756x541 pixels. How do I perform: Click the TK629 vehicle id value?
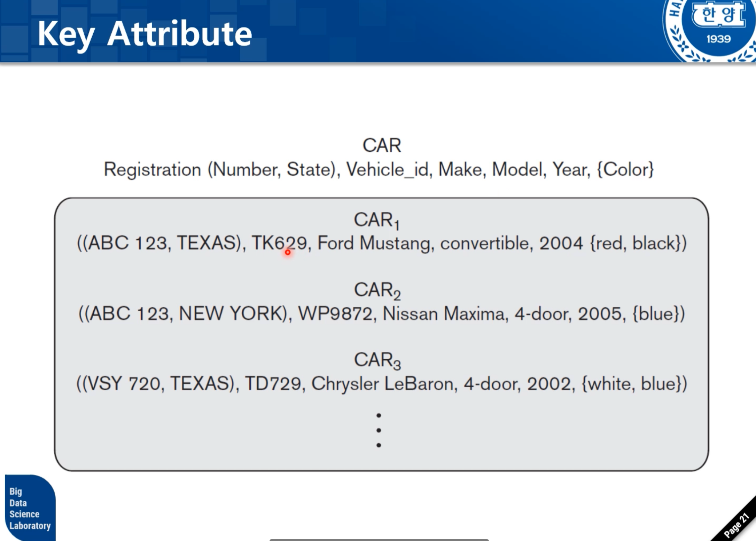[279, 243]
